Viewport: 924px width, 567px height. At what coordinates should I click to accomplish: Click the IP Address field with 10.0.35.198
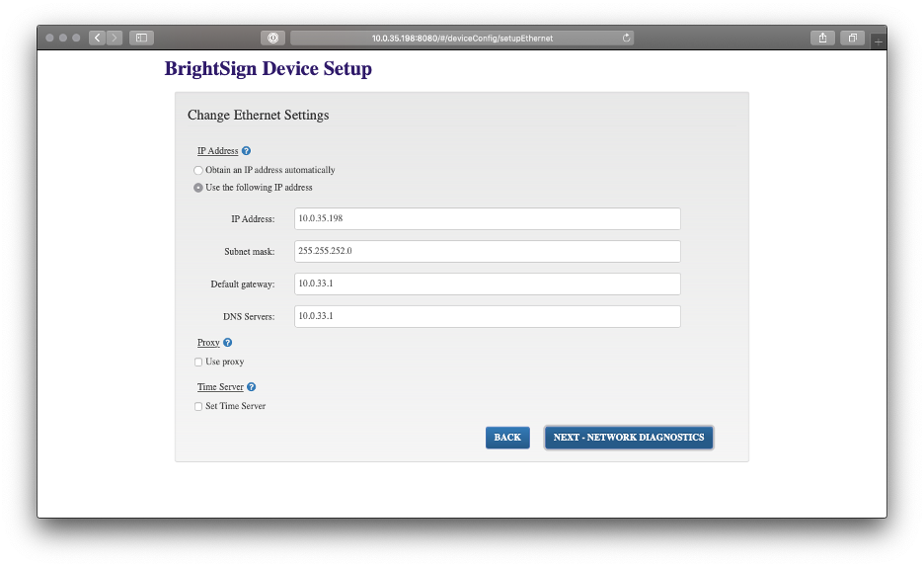[488, 218]
